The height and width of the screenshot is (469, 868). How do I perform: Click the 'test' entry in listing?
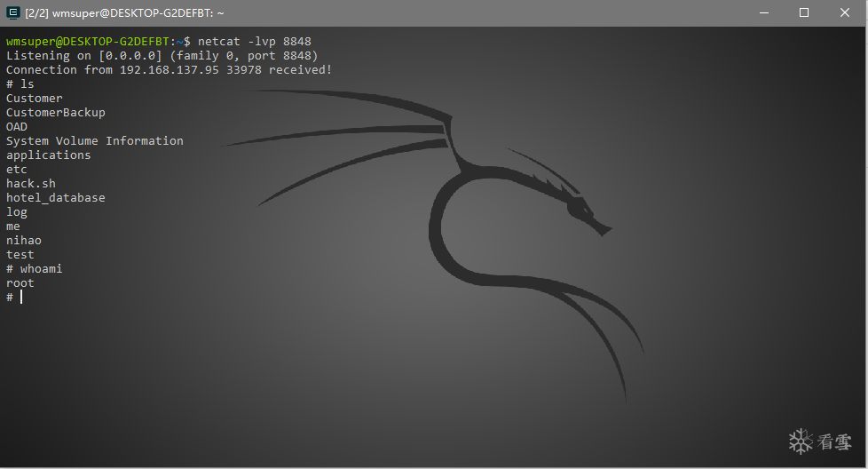(20, 255)
